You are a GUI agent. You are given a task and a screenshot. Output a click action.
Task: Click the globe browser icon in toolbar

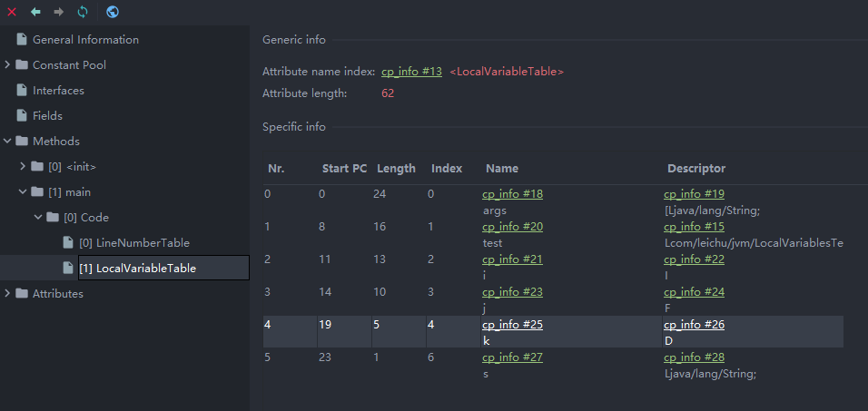(x=113, y=12)
